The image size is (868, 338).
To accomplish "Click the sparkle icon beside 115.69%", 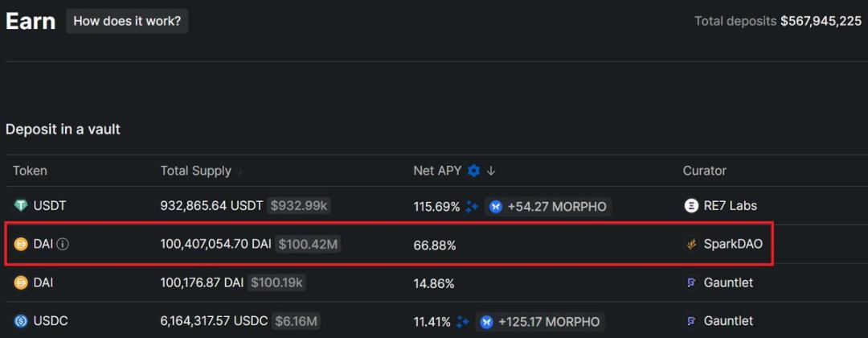I will [x=472, y=207].
